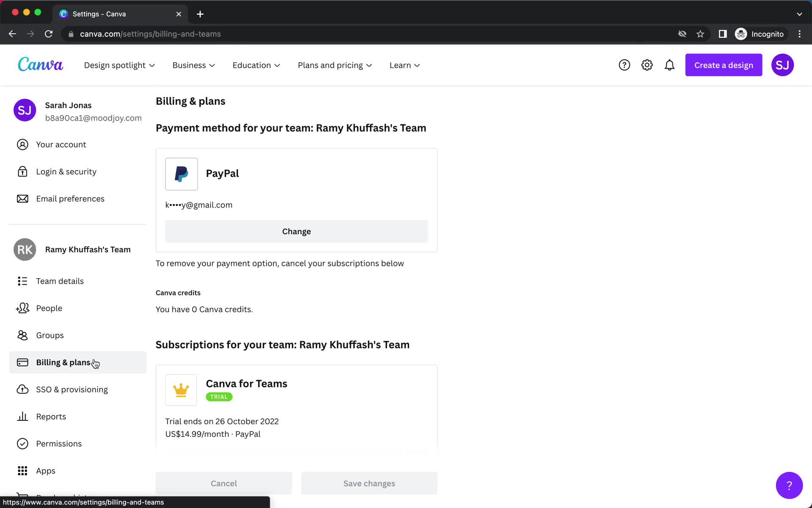Select the Settings - Canva browser tab

pos(121,14)
